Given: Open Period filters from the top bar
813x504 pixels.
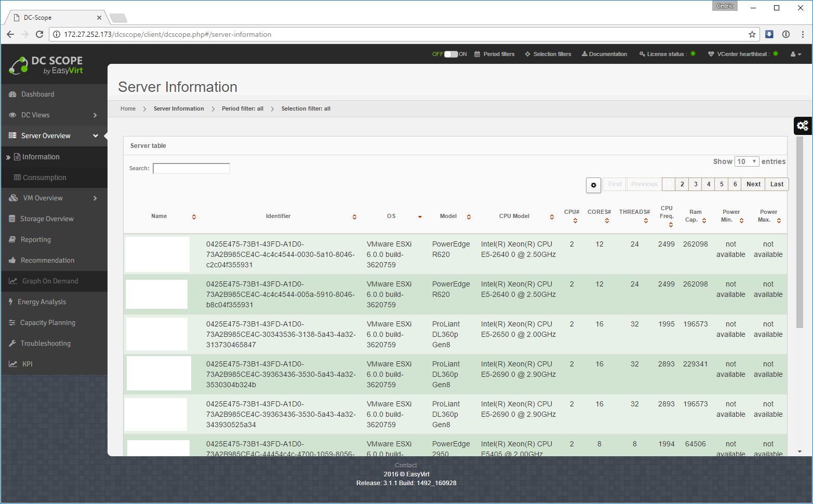Looking at the screenshot, I should click(x=494, y=54).
